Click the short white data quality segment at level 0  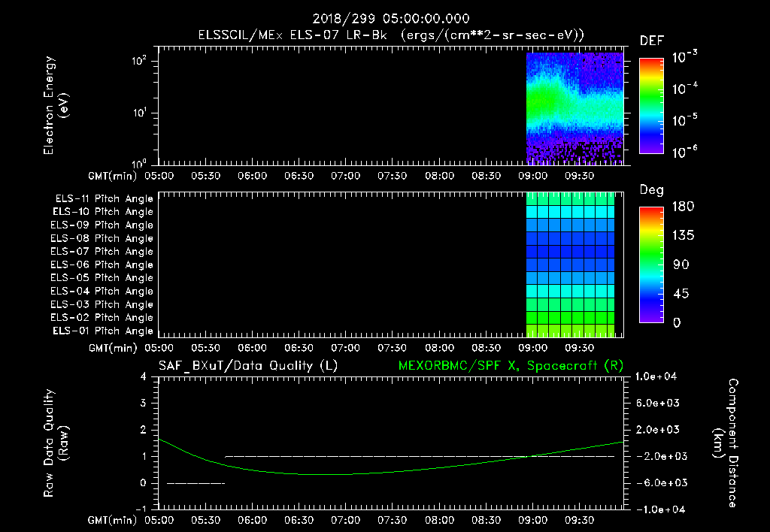click(x=196, y=483)
